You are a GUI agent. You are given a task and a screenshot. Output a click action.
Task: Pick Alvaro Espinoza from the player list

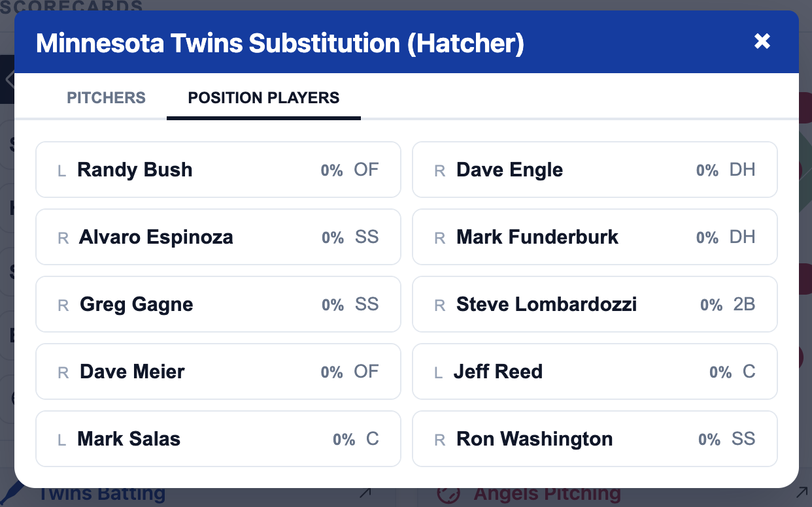point(218,237)
